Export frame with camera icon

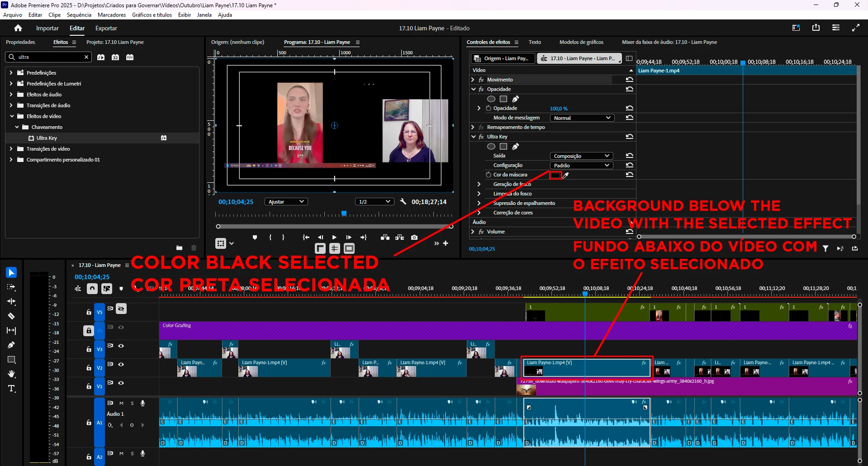tap(414, 237)
